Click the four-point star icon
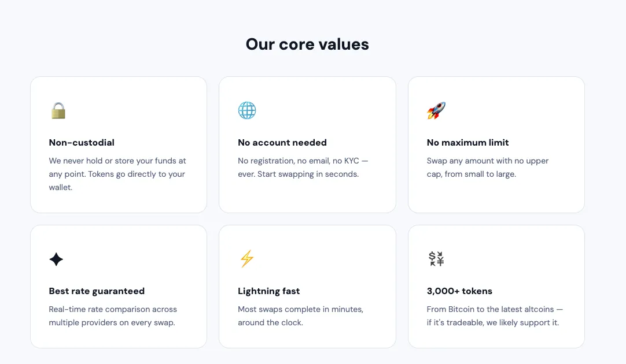 [56, 259]
